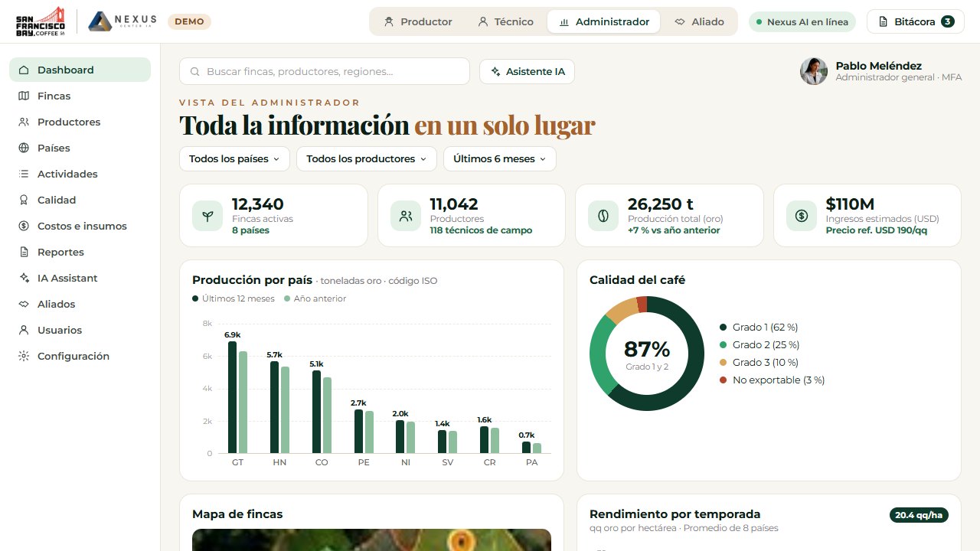Toggle the Año anterior legend entry
The width and height of the screenshot is (980, 551).
[315, 298]
